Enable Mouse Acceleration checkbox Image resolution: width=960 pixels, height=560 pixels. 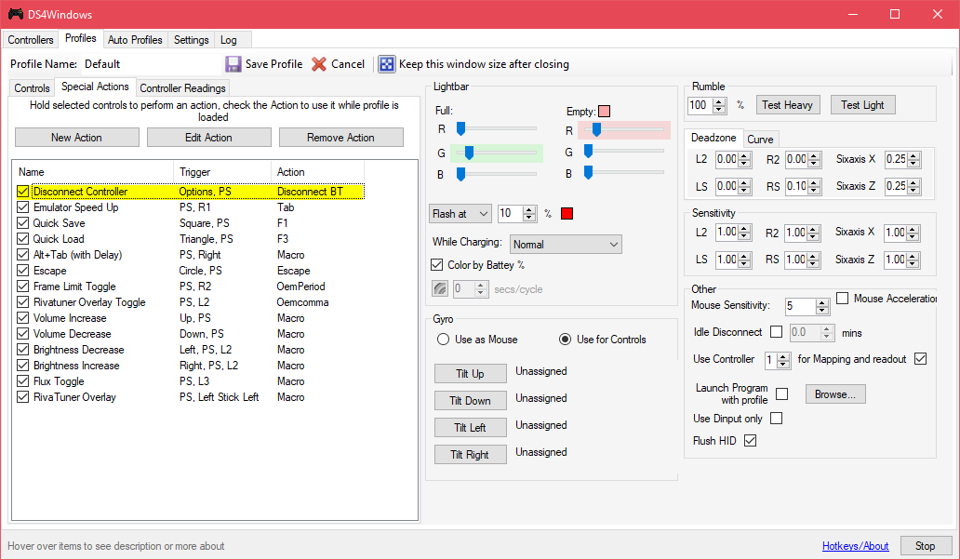tap(843, 298)
